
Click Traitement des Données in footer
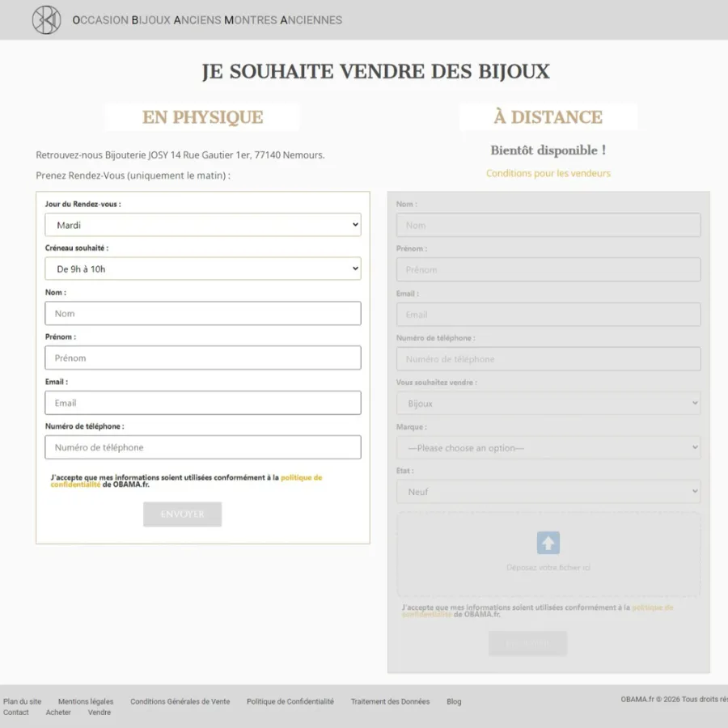pos(390,701)
